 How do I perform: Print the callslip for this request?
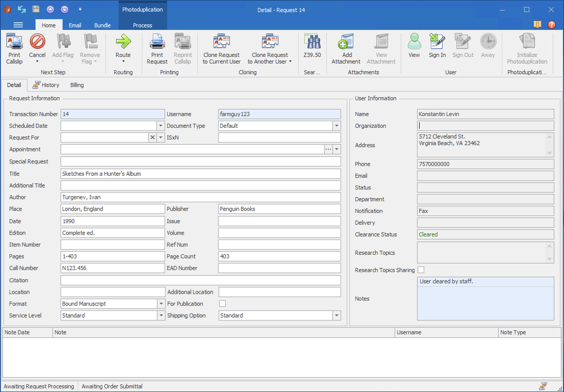14,49
